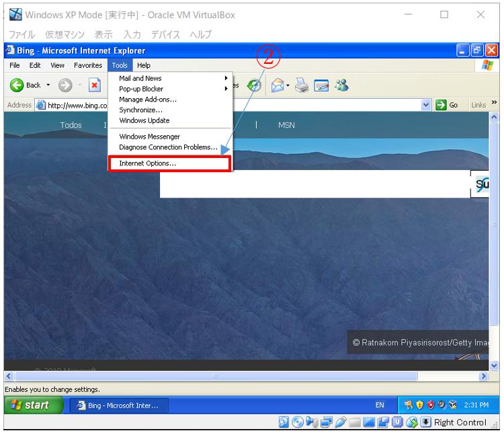Click the VirtualBox recording status icon
Viewport: 504px width, 433px height.
coord(383,422)
